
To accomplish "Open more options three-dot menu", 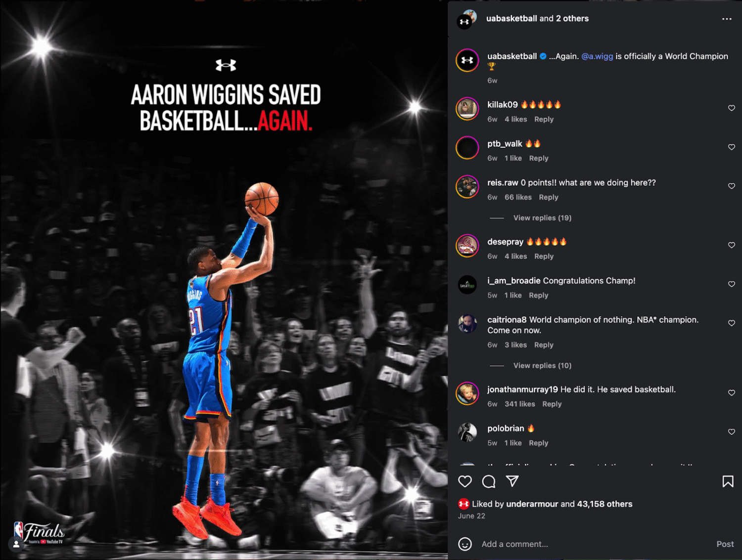I will [x=727, y=19].
